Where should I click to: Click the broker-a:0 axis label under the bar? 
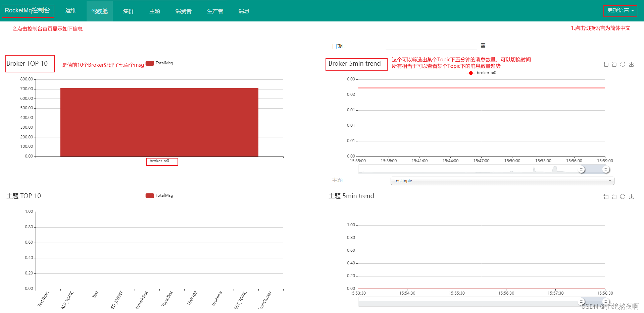[x=159, y=161]
